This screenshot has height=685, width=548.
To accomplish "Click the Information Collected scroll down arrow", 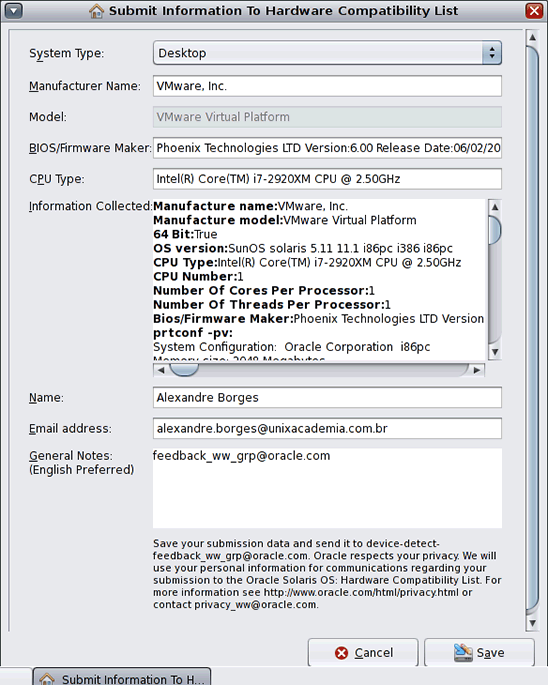I will [495, 352].
